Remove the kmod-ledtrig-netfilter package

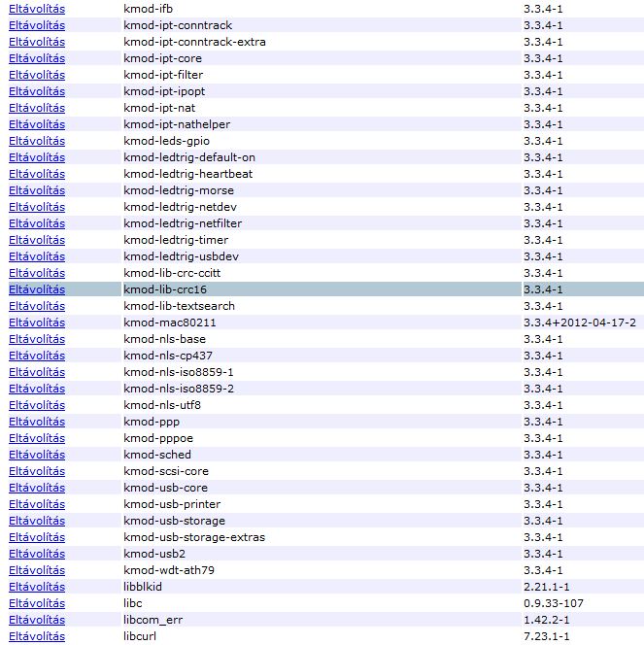point(37,223)
